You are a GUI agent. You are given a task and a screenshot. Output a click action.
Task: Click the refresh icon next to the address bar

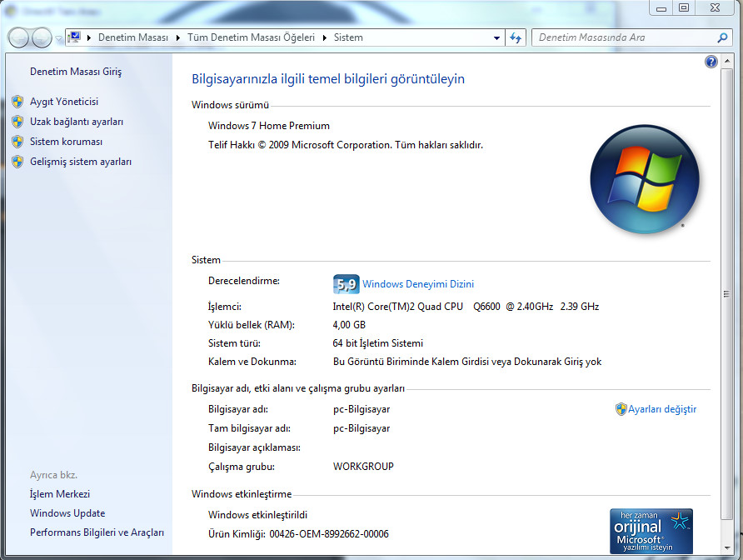(516, 37)
